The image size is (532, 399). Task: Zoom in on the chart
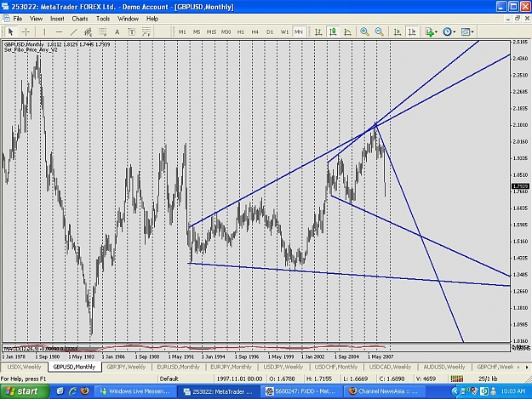pyautogui.click(x=364, y=31)
